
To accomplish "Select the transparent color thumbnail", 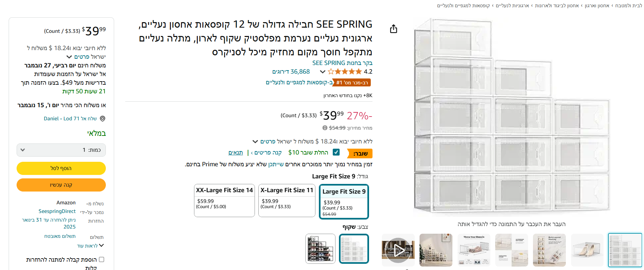I will pos(354,249).
